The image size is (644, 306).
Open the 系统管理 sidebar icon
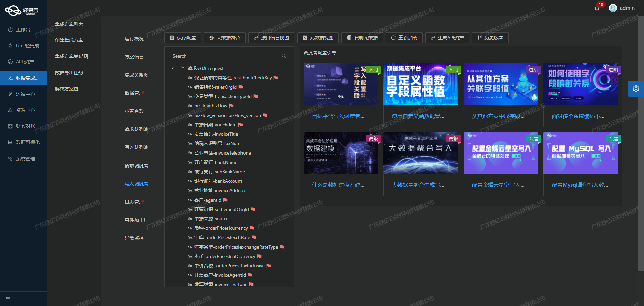tap(11, 158)
